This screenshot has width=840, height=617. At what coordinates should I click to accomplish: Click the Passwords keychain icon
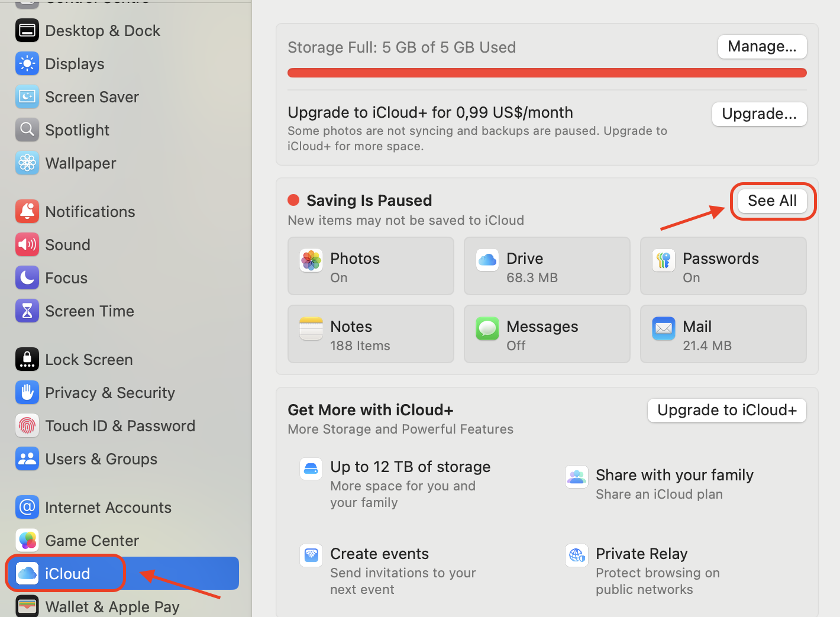click(x=663, y=260)
